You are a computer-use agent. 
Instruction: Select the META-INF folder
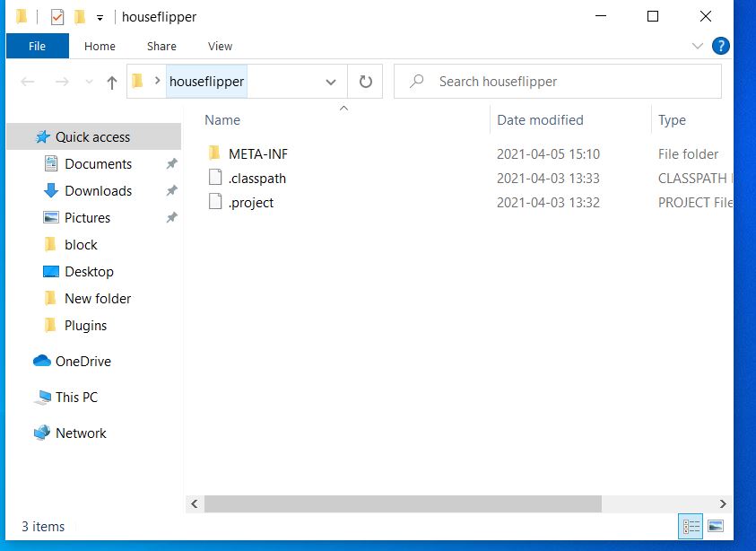pyautogui.click(x=258, y=154)
